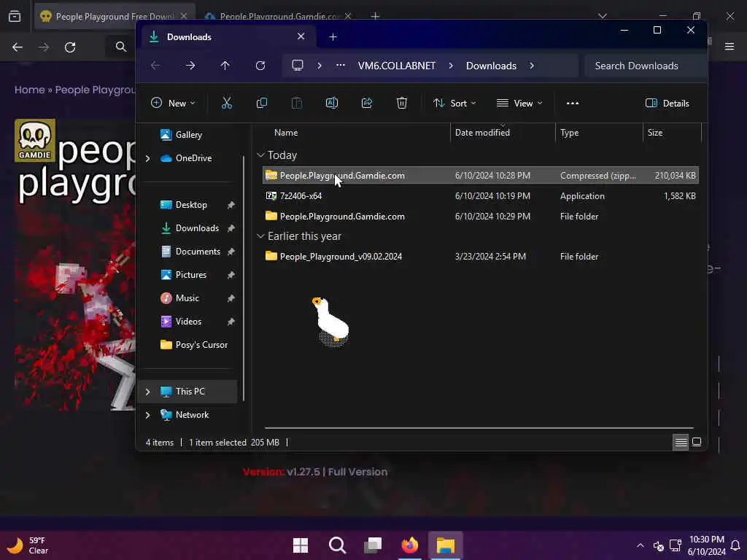747x560 pixels.
Task: Switch to large thumbnails view icon in status bar
Action: [697, 443]
